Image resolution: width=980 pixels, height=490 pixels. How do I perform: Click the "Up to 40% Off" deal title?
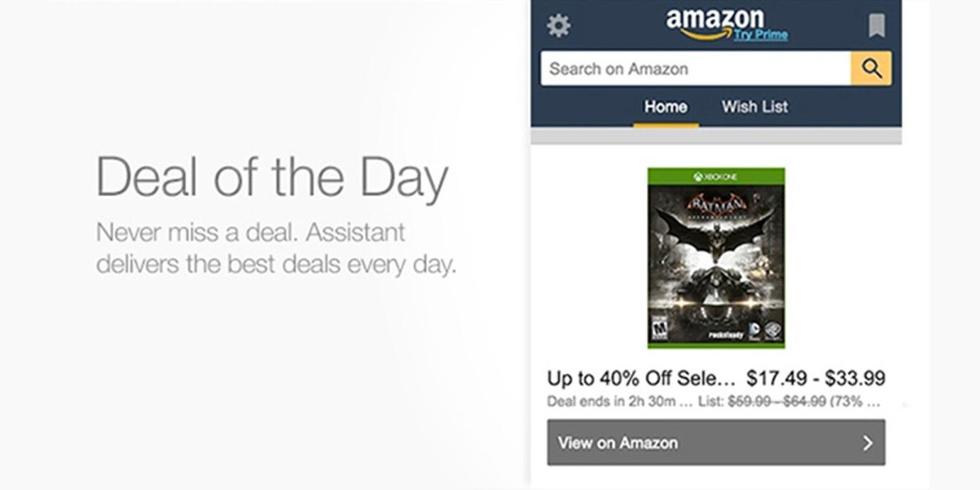641,379
